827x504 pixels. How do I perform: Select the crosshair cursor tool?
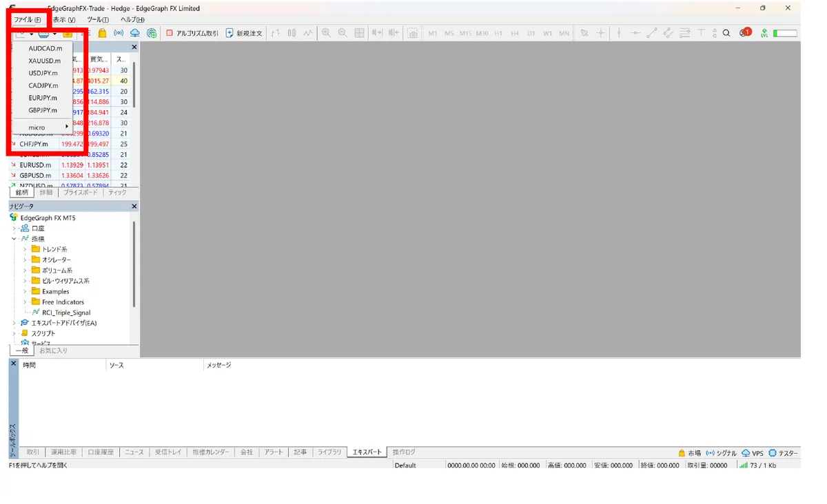600,33
